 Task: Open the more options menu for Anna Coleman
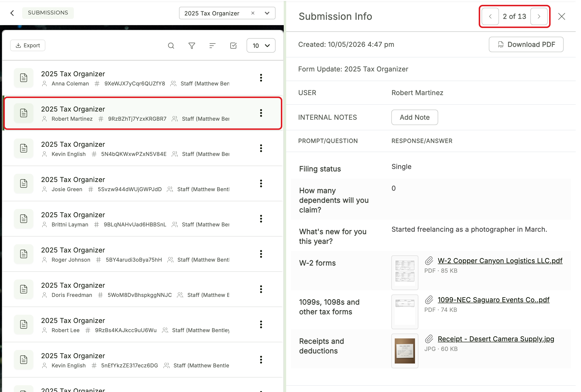(x=261, y=78)
